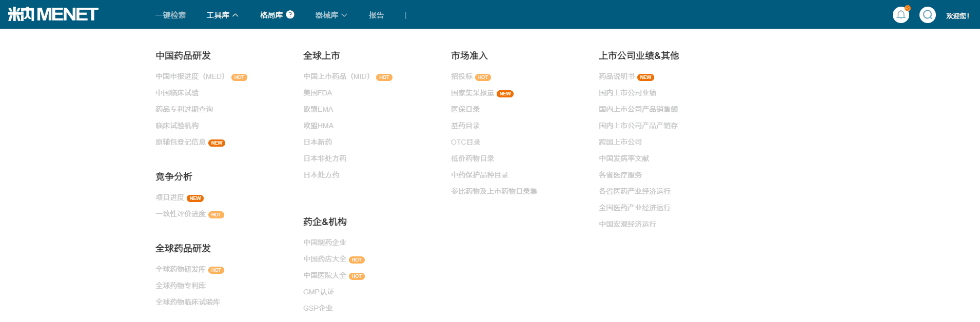Open 中国药店大全 link
This screenshot has width=980, height=322.
(x=325, y=259)
